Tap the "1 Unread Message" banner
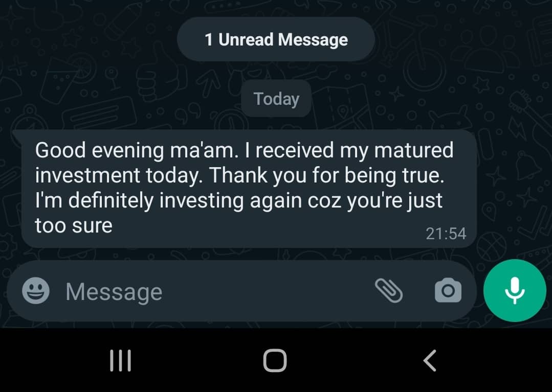This screenshot has width=552, height=392. [276, 40]
